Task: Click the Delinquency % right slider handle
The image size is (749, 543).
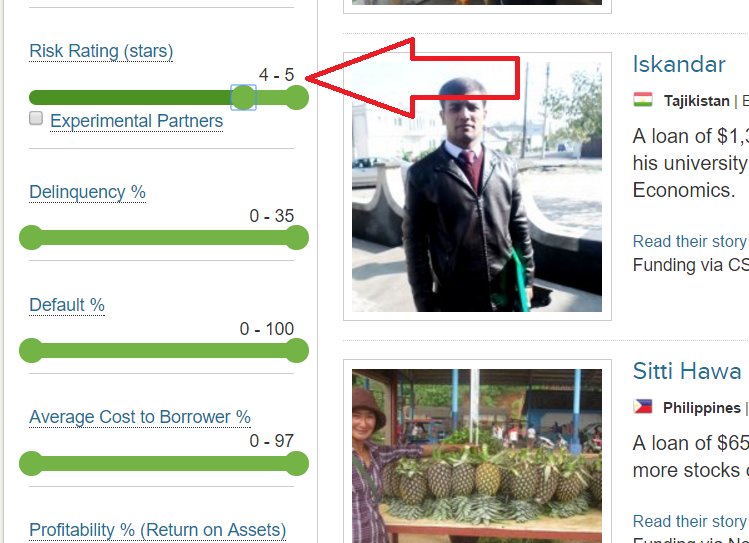Action: click(297, 237)
